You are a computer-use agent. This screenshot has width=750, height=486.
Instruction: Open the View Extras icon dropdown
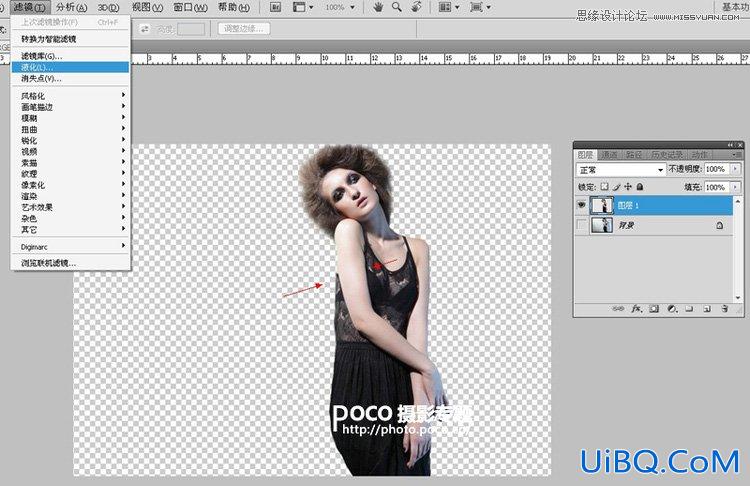(303, 7)
